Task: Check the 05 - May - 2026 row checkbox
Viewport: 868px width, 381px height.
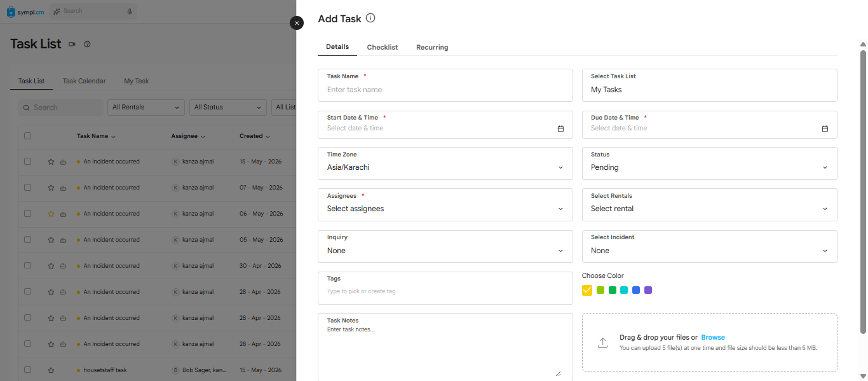Action: (x=27, y=239)
